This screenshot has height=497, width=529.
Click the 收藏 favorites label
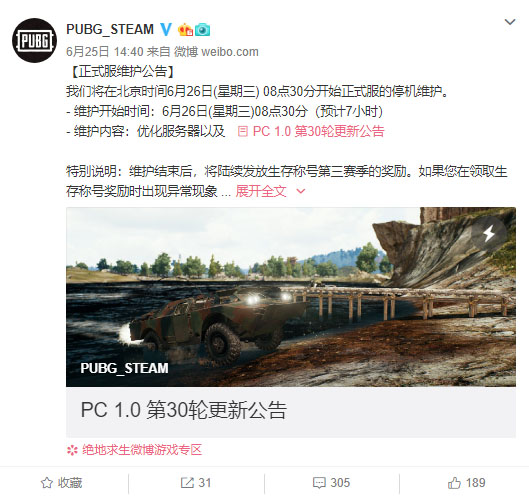(x=70, y=483)
